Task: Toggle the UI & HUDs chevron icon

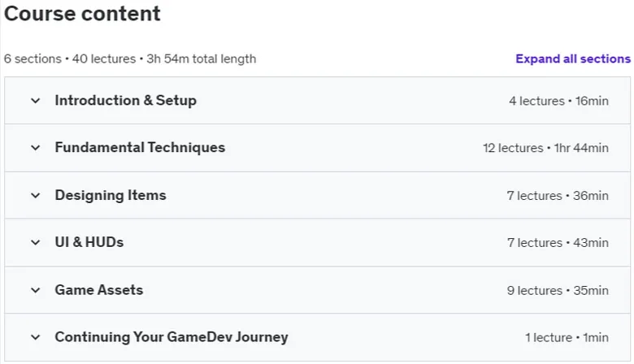Action: 36,242
